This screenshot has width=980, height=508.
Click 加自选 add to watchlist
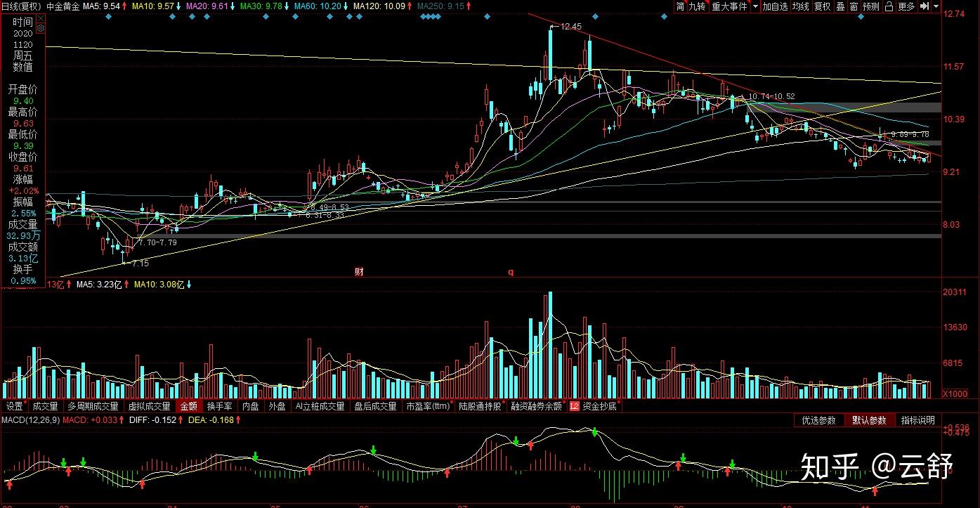coord(776,6)
